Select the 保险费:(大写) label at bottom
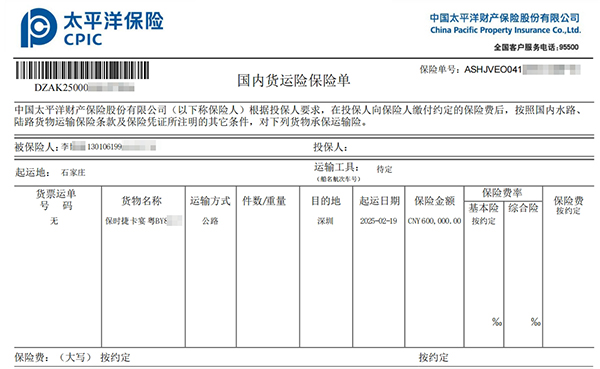 [x=53, y=358]
